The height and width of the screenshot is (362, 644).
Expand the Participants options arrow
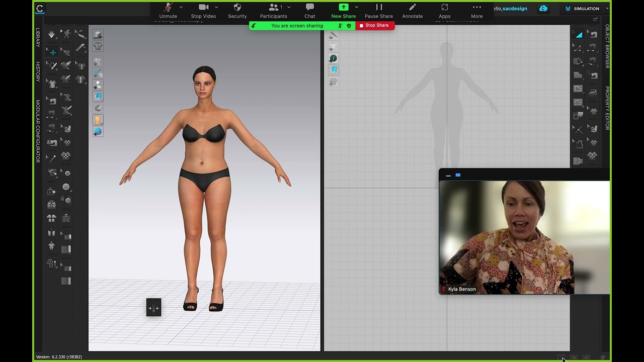coord(289,7)
